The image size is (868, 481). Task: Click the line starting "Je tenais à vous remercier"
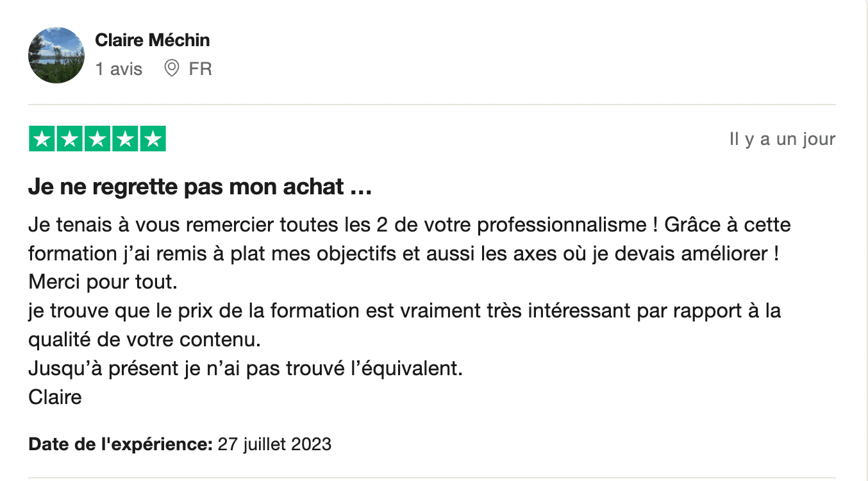[x=409, y=225]
